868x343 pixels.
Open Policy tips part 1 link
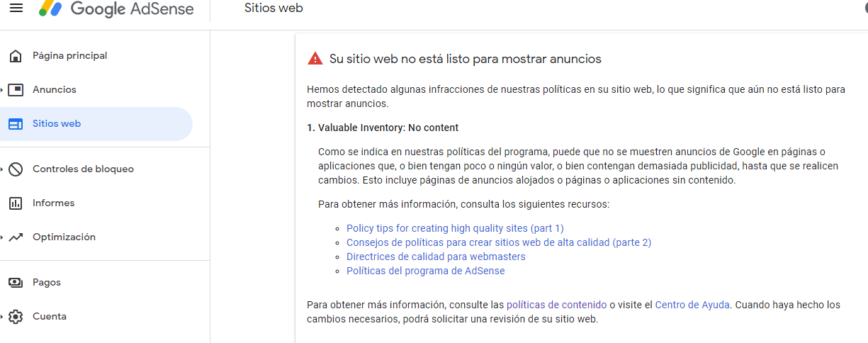[x=455, y=228]
